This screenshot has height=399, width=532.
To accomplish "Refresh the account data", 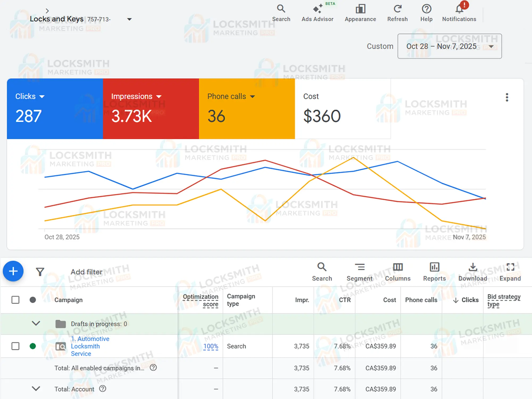I will tap(397, 12).
